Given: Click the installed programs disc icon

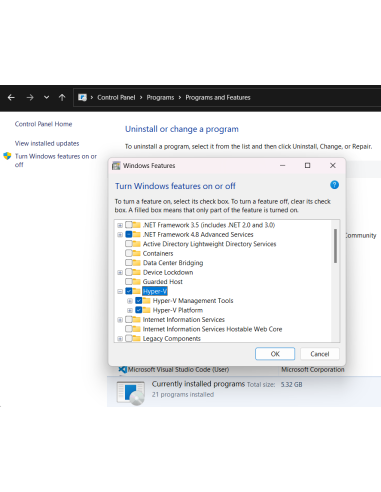Looking at the screenshot, I should pos(131,393).
